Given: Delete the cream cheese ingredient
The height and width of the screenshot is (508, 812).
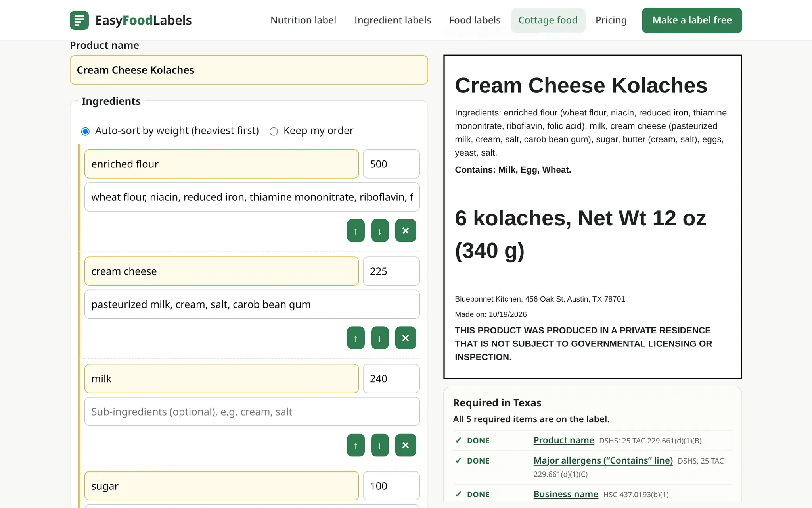Looking at the screenshot, I should pos(406,338).
